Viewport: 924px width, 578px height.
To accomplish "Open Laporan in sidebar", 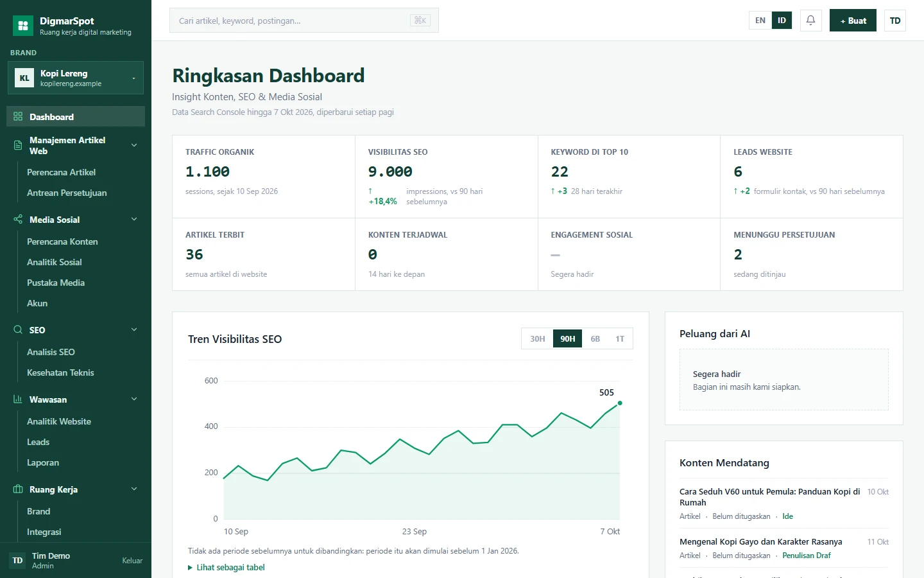I will click(43, 462).
